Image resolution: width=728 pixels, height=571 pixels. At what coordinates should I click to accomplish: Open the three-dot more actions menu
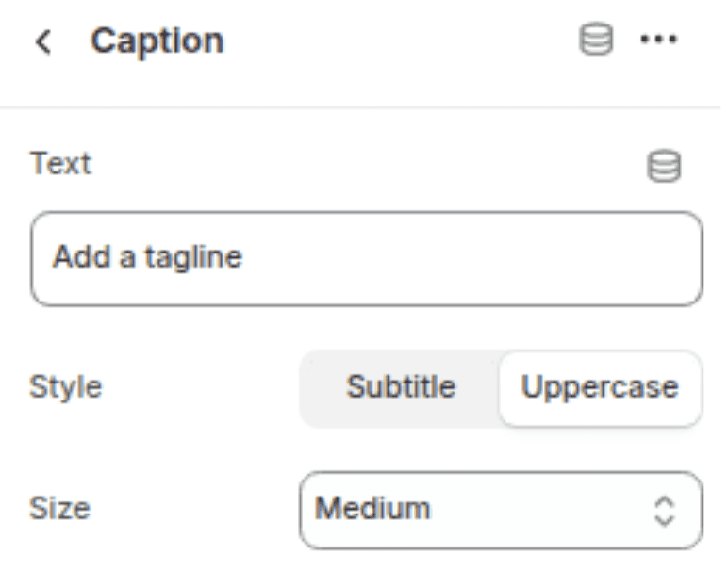pyautogui.click(x=658, y=41)
